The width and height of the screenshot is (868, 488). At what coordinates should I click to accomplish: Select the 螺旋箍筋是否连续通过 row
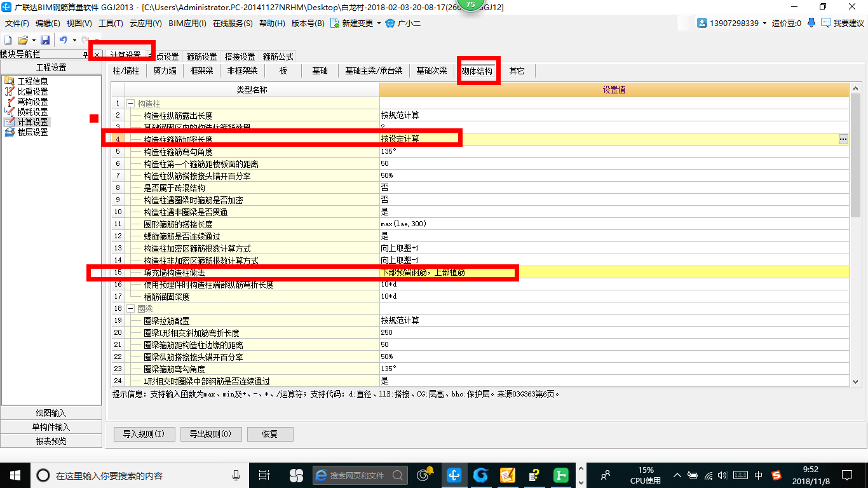coord(480,236)
